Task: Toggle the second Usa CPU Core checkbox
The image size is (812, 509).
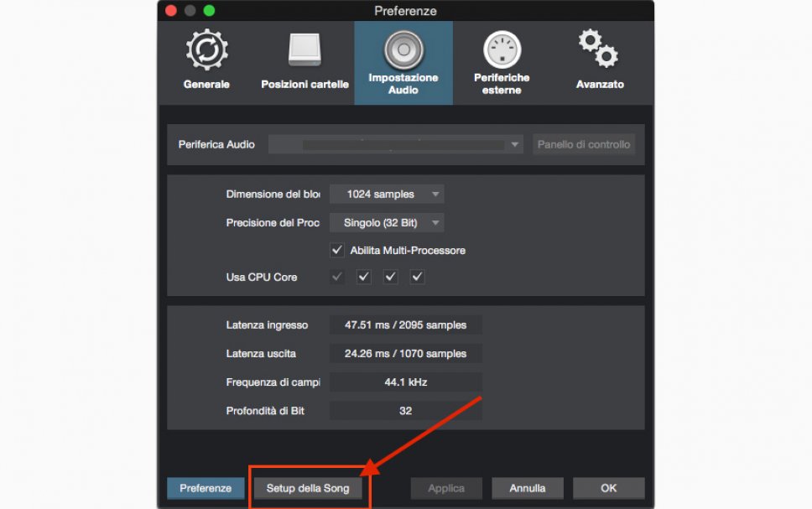Action: [363, 277]
